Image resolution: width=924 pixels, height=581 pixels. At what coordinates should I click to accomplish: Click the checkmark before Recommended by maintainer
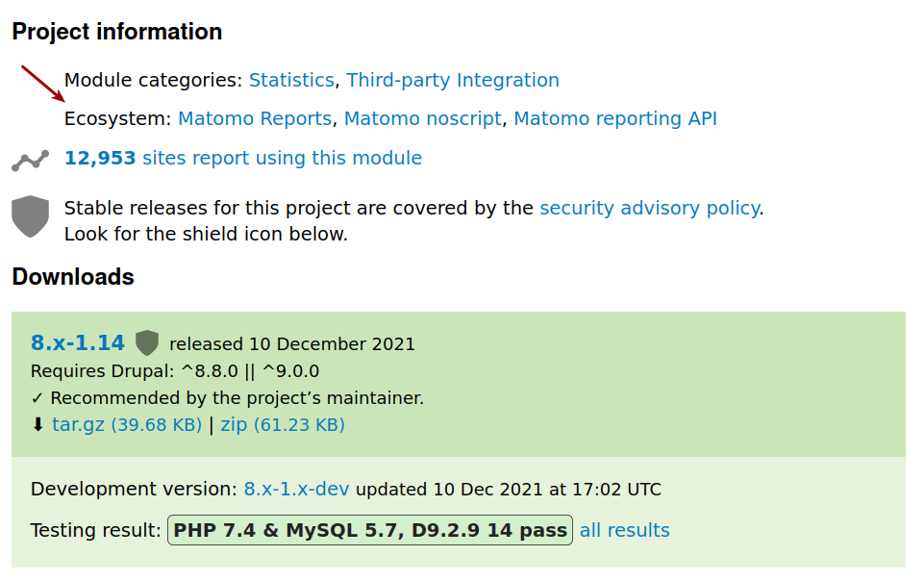coord(37,398)
